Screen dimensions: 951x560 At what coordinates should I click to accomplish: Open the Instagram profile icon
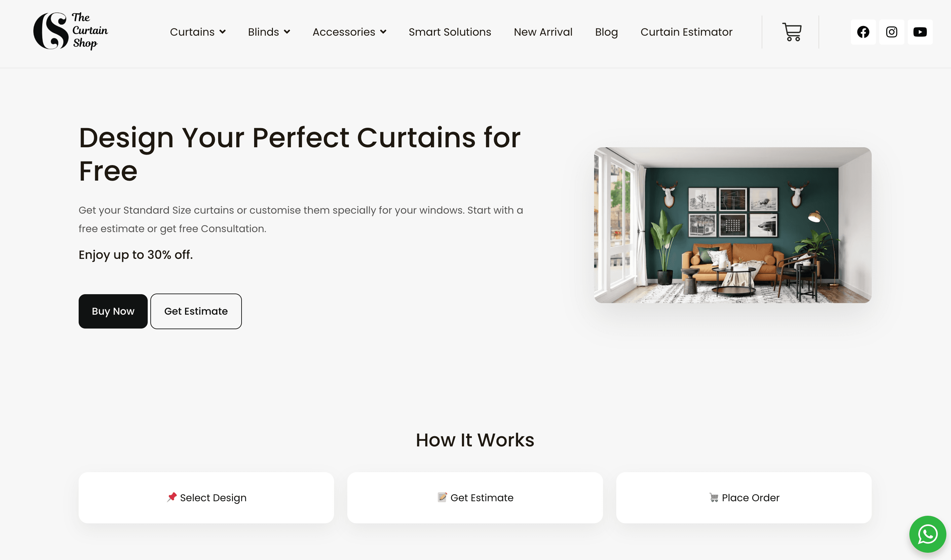tap(891, 32)
